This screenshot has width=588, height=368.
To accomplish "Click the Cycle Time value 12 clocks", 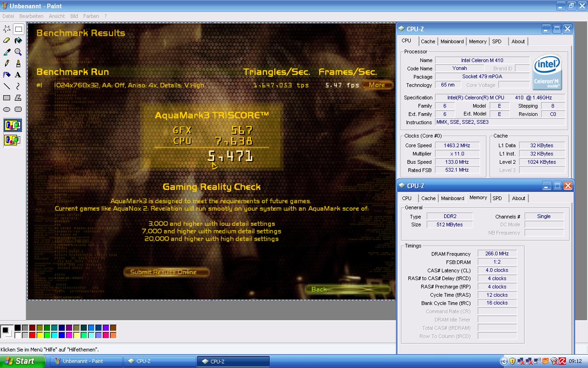I will [498, 295].
